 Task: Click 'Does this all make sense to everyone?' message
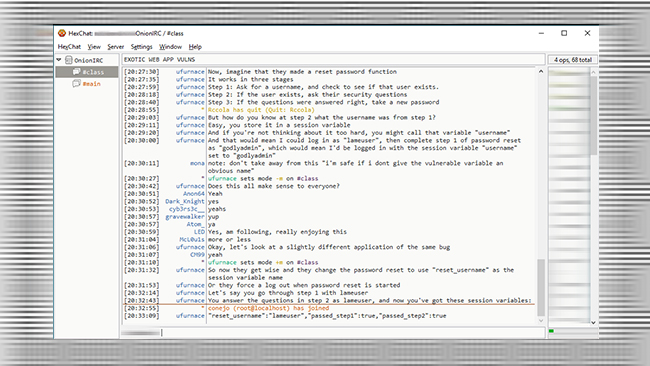[274, 186]
